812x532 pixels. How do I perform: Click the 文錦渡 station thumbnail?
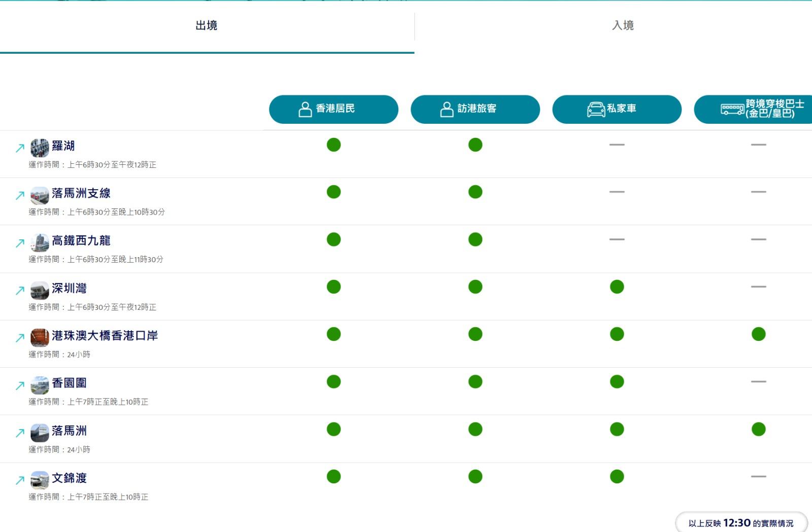point(40,478)
